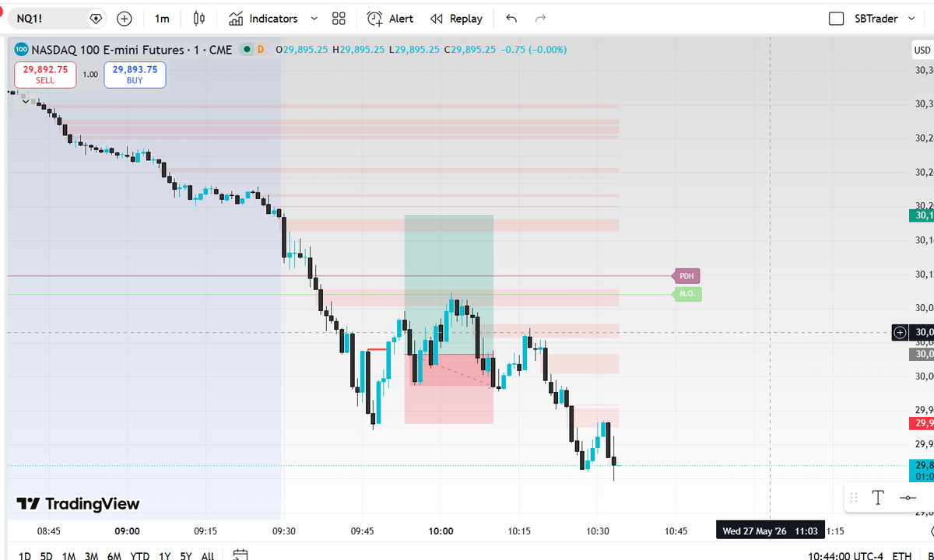The image size is (934, 560).
Task: Open the indicator templates grid icon
Action: (339, 18)
